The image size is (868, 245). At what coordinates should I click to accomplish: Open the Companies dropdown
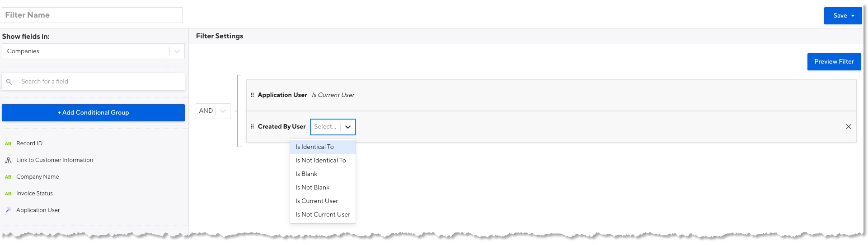point(93,51)
